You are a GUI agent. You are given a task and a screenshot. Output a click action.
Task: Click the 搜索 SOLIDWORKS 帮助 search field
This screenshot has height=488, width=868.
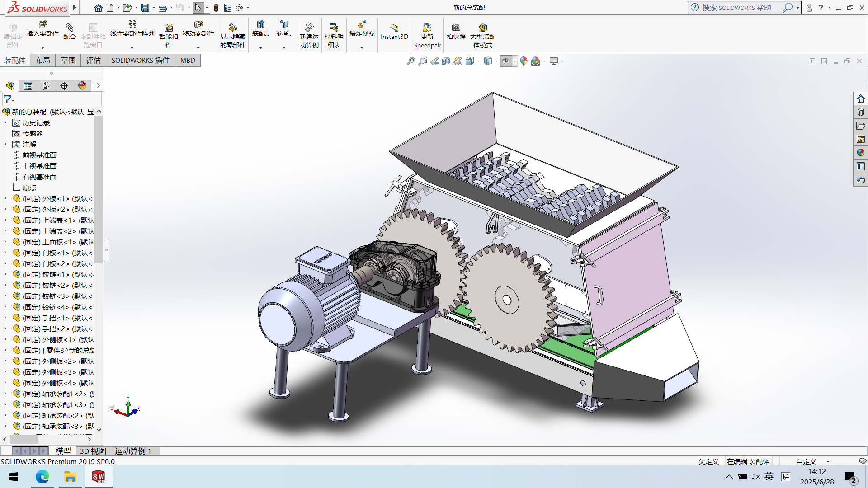[x=736, y=8]
